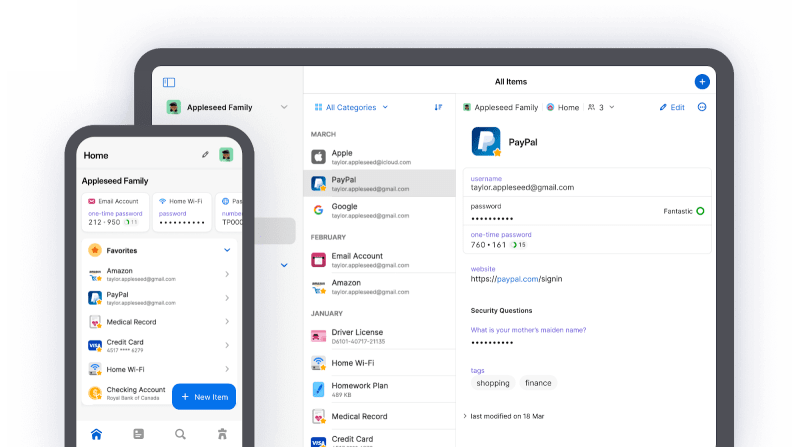800x447 pixels.
Task: Open the Homework Plan document item
Action: coord(380,389)
